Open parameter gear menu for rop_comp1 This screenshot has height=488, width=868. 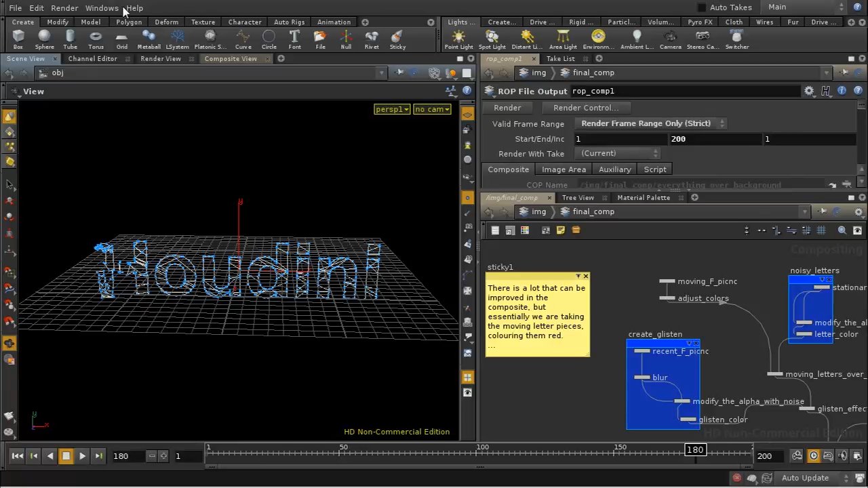click(x=809, y=91)
